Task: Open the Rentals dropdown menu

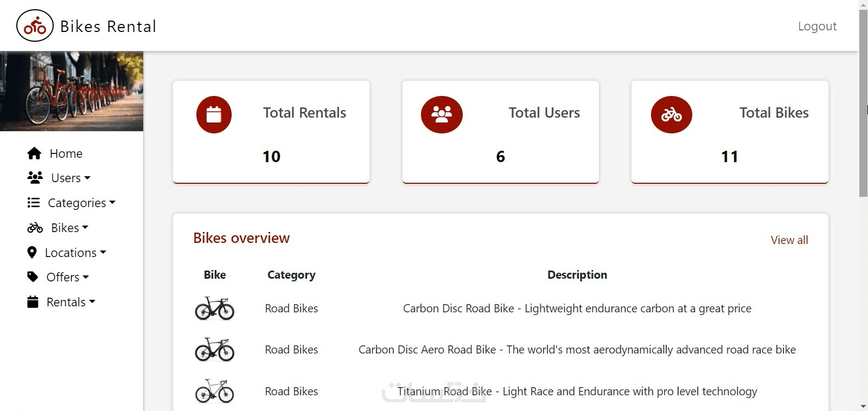Action: tap(71, 302)
